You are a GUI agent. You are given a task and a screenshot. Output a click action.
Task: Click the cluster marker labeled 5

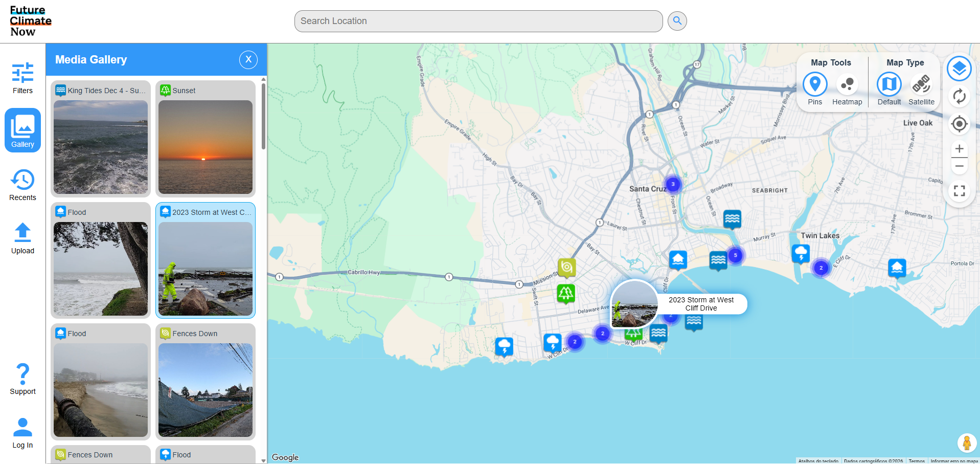735,255
